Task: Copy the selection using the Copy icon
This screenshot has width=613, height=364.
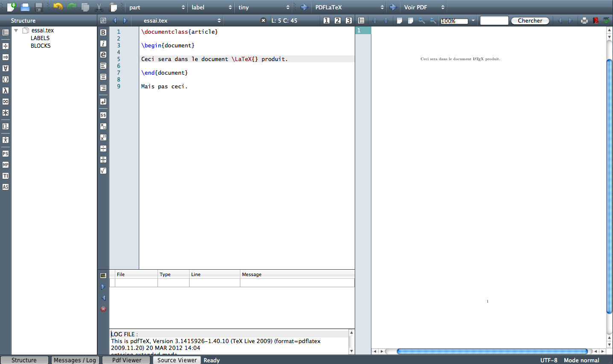Action: [x=85, y=7]
